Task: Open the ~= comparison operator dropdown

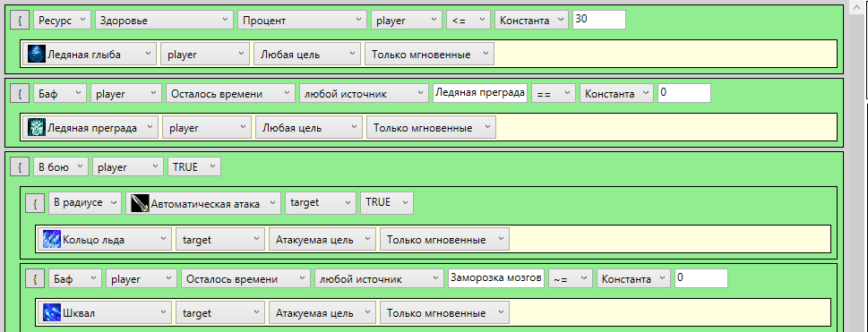Action: click(x=571, y=279)
